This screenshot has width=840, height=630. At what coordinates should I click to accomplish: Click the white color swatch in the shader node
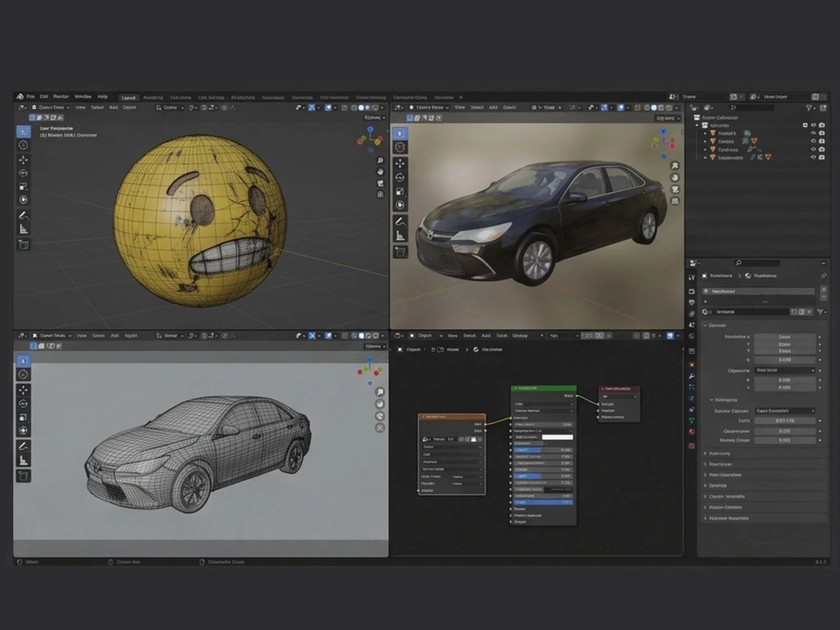pos(557,437)
